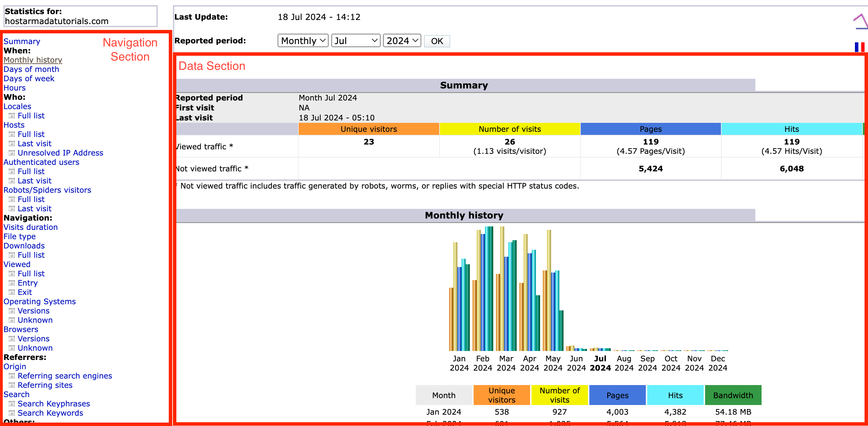Open the Visits duration link
This screenshot has width=868, height=426.
click(x=31, y=227)
